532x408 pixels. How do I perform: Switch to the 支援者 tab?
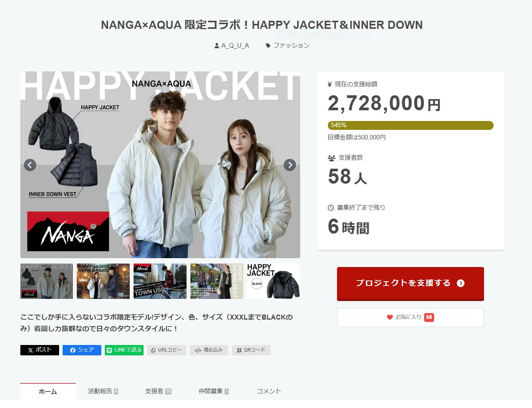[158, 391]
